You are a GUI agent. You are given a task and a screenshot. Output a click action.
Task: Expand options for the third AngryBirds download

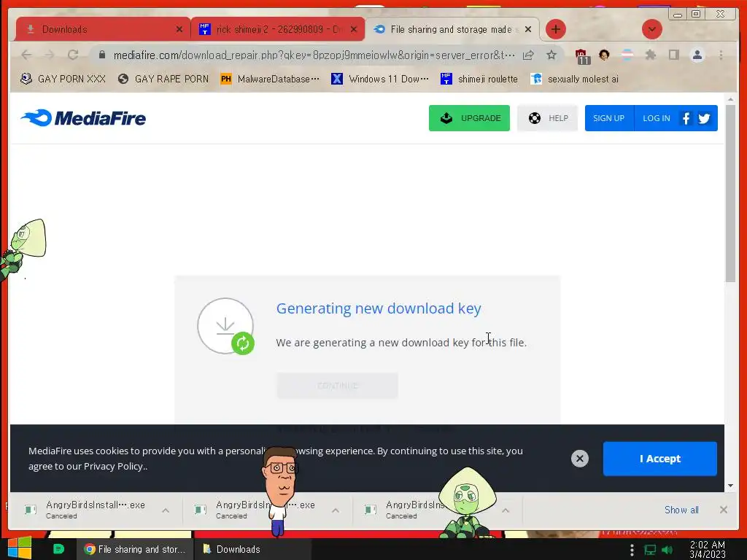(x=506, y=510)
